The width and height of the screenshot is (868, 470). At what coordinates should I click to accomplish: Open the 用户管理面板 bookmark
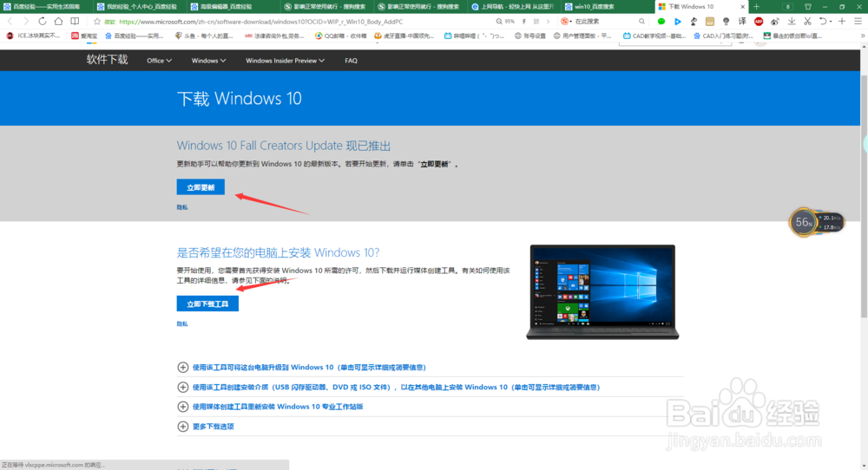pos(582,36)
